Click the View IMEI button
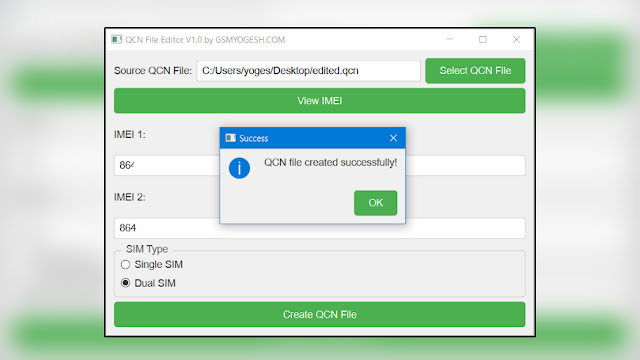640x360 pixels. click(x=320, y=101)
